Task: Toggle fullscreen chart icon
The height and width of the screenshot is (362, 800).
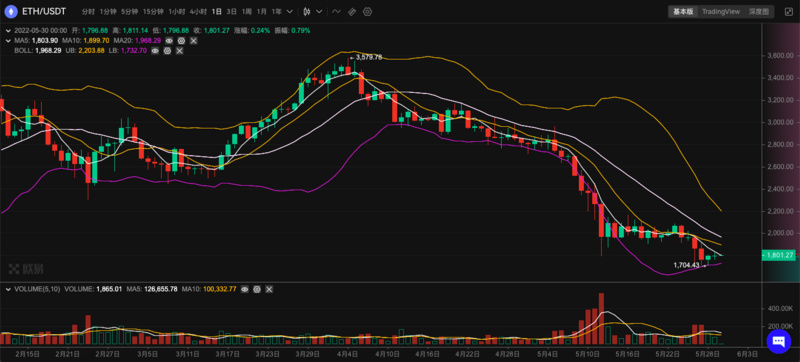Action: click(x=788, y=11)
